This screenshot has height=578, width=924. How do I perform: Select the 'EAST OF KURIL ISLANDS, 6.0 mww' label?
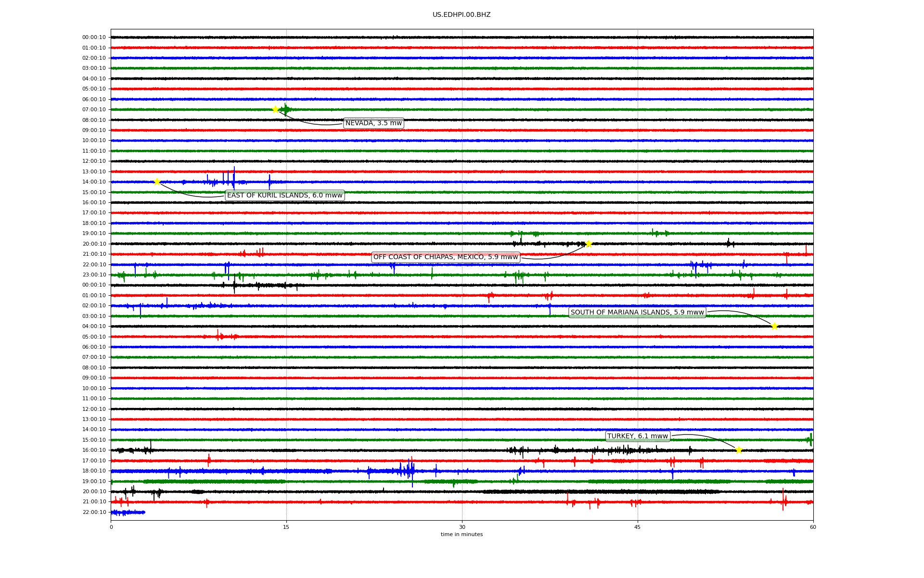(x=285, y=195)
